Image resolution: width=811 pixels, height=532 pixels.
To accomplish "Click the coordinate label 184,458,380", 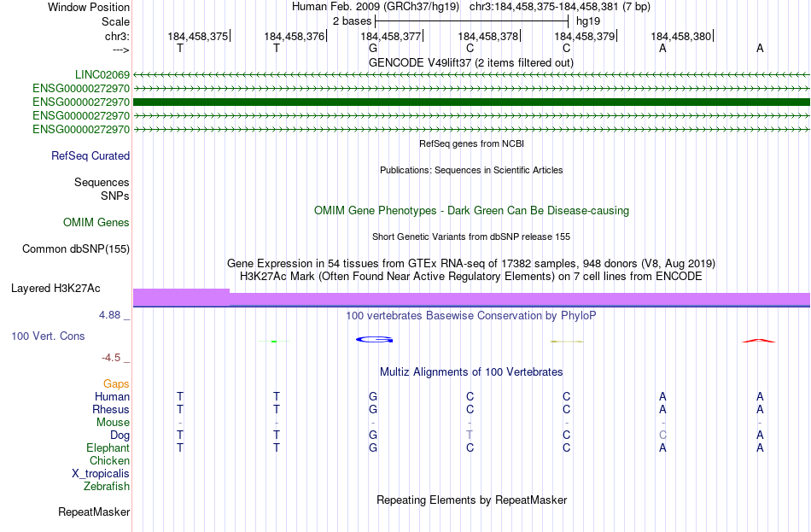I will (x=680, y=36).
